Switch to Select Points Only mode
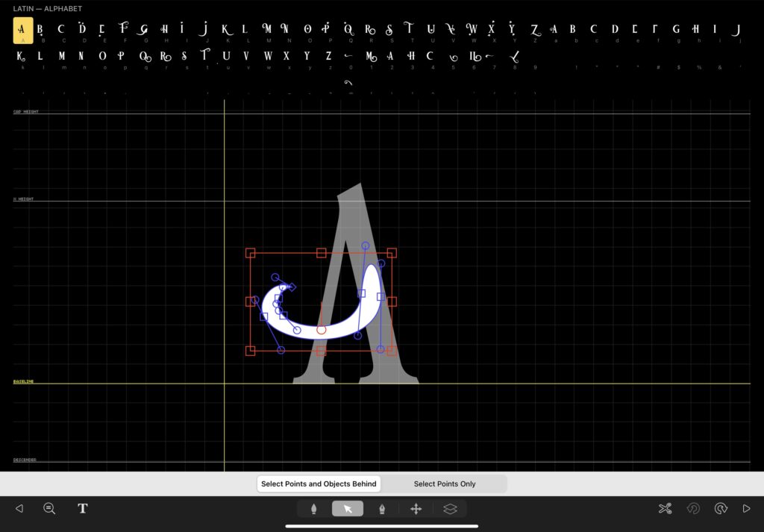This screenshot has width=764, height=532. pyautogui.click(x=445, y=484)
